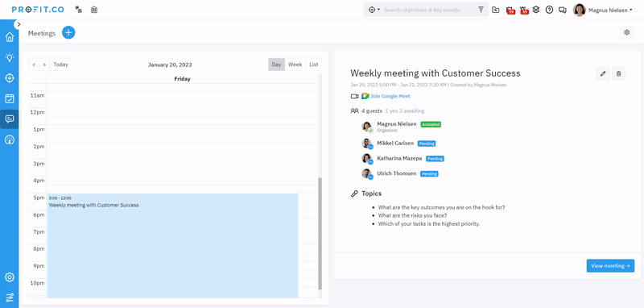The image size is (644, 308).
Task: Click the Topics heading
Action: tap(371, 194)
